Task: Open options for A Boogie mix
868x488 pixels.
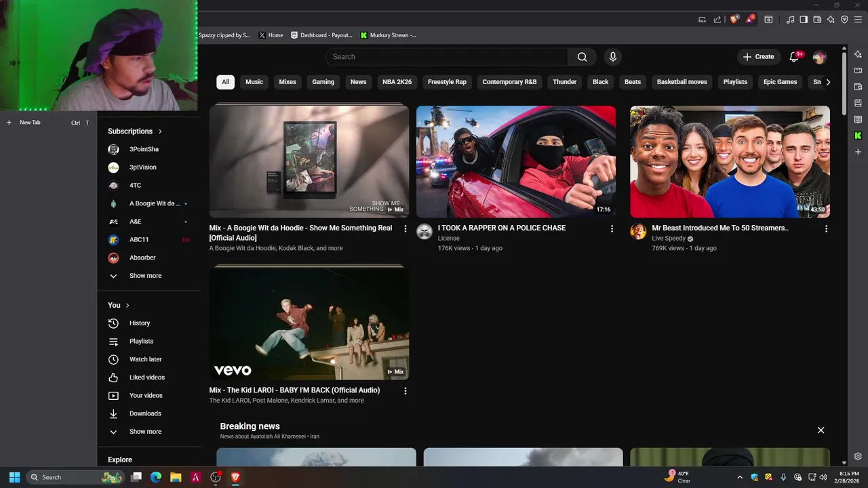Action: pos(406,229)
